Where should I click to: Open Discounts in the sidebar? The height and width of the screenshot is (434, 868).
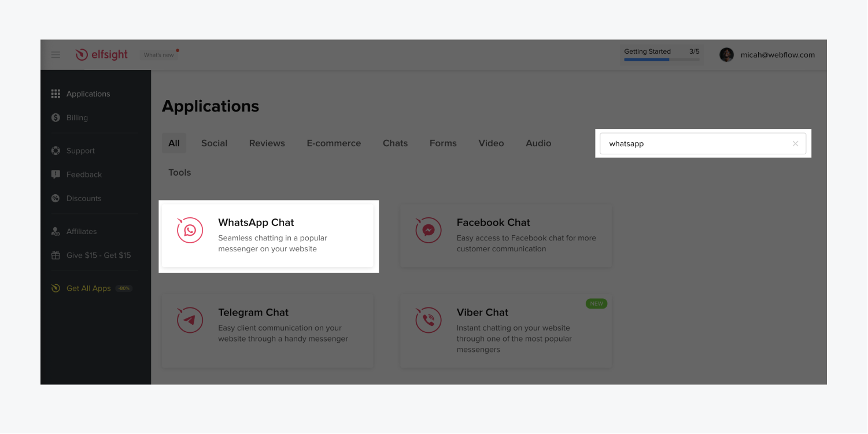(84, 198)
